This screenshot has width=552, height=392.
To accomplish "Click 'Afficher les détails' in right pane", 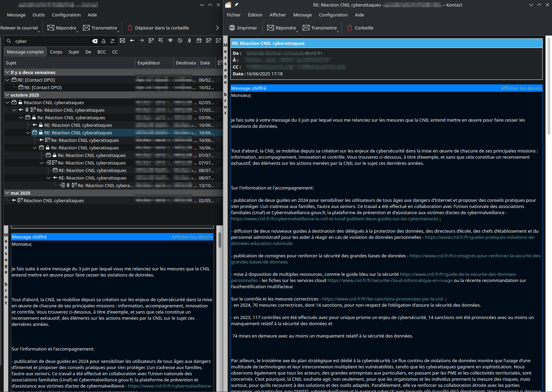I will tap(521, 88).
